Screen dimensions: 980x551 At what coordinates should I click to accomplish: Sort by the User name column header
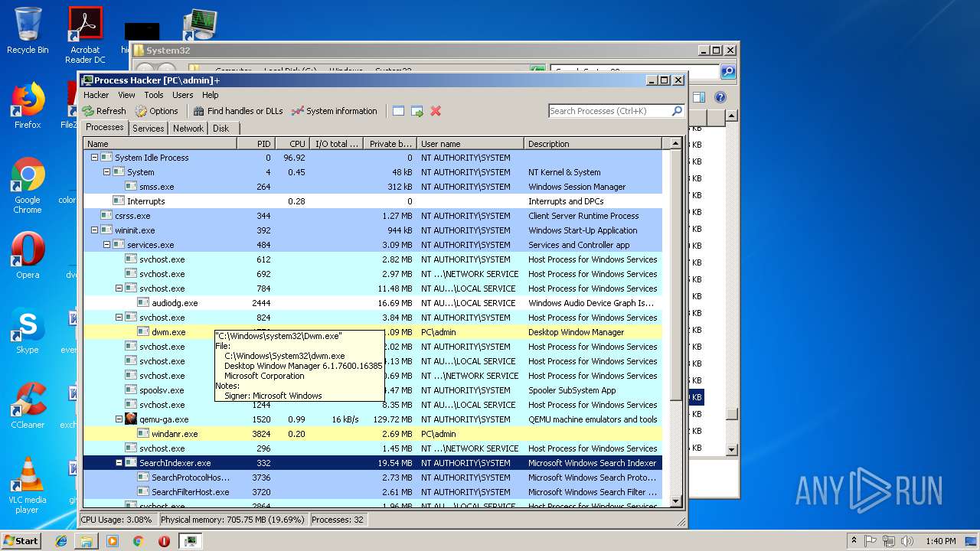coord(470,144)
